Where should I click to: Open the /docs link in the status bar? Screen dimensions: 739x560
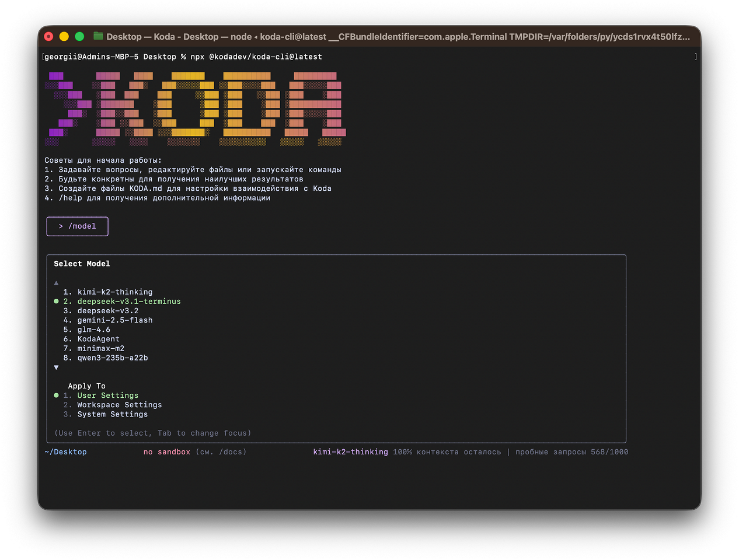232,452
